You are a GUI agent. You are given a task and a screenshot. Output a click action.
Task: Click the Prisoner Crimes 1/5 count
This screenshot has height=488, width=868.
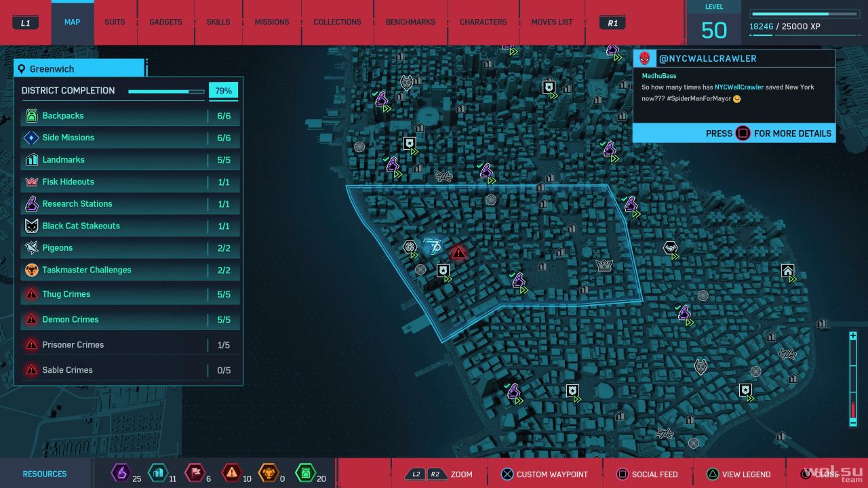224,345
